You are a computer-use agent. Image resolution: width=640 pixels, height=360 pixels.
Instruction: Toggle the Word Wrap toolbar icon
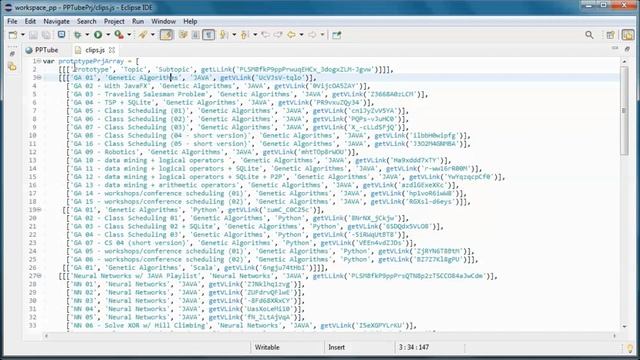tap(183, 35)
